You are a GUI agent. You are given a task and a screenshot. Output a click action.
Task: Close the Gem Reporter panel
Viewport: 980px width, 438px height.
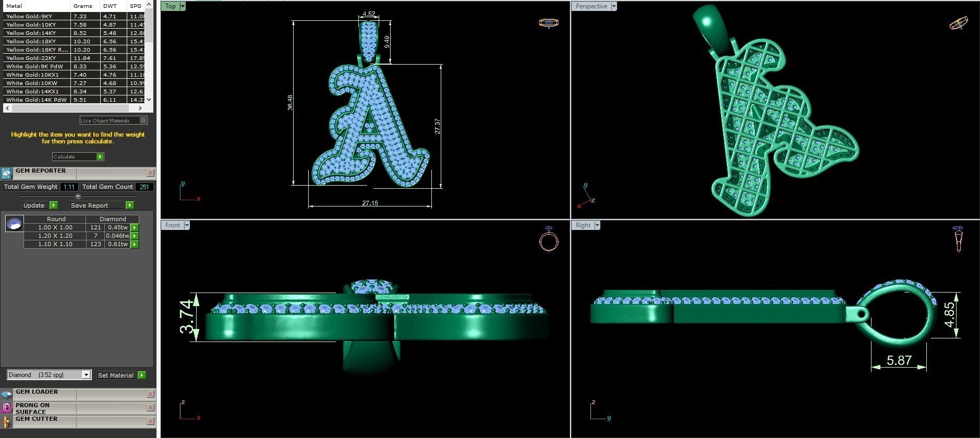pos(150,173)
